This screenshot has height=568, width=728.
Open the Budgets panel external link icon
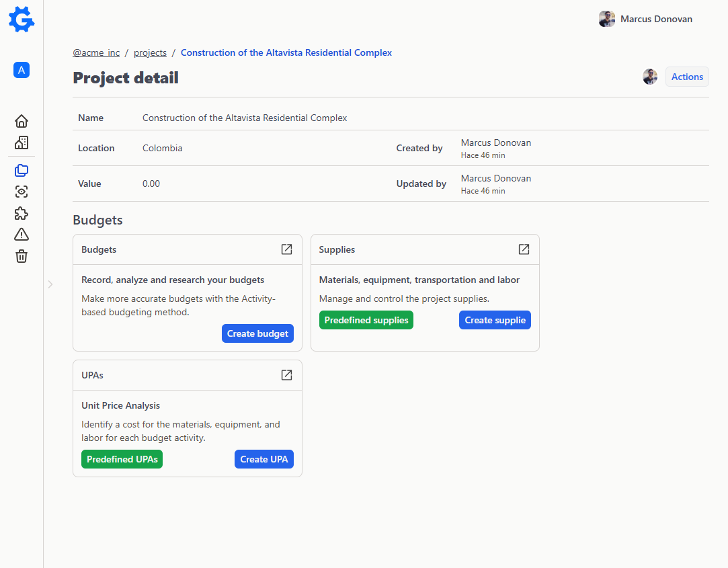(286, 249)
